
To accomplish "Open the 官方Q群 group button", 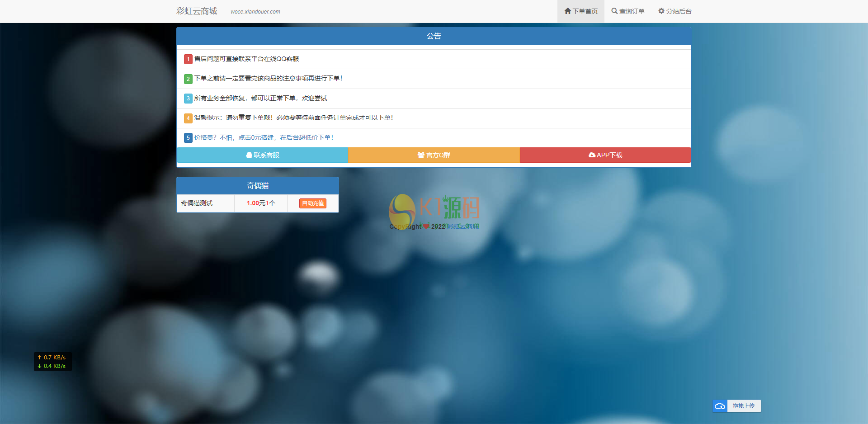I will tap(434, 155).
